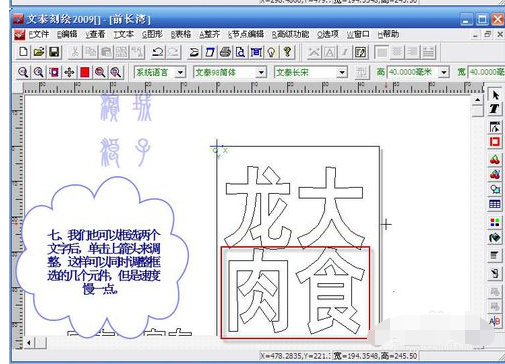The height and width of the screenshot is (364, 505).
Task: Select the bold T text tool
Action: coord(495,109)
